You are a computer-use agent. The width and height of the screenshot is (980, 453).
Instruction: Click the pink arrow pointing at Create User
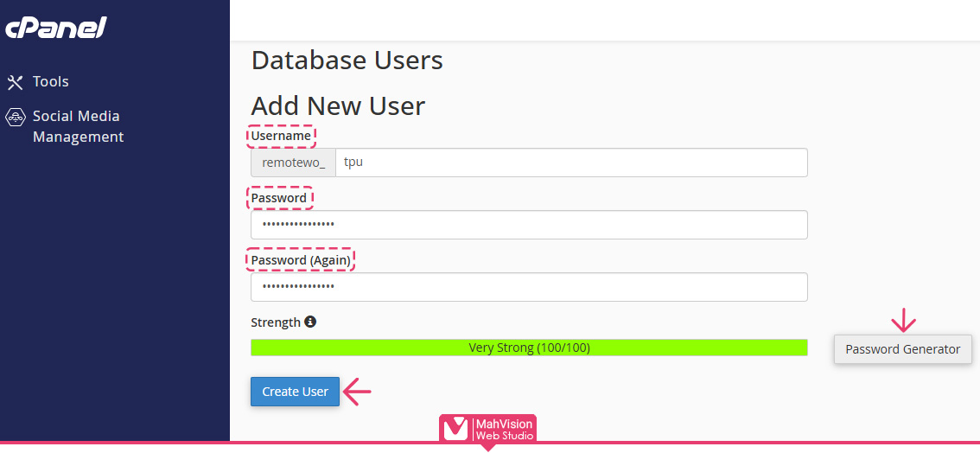(x=357, y=392)
